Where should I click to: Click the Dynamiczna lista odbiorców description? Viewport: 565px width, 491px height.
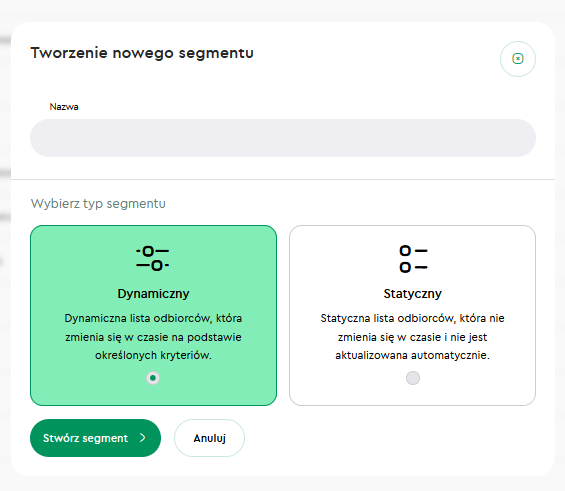153,337
